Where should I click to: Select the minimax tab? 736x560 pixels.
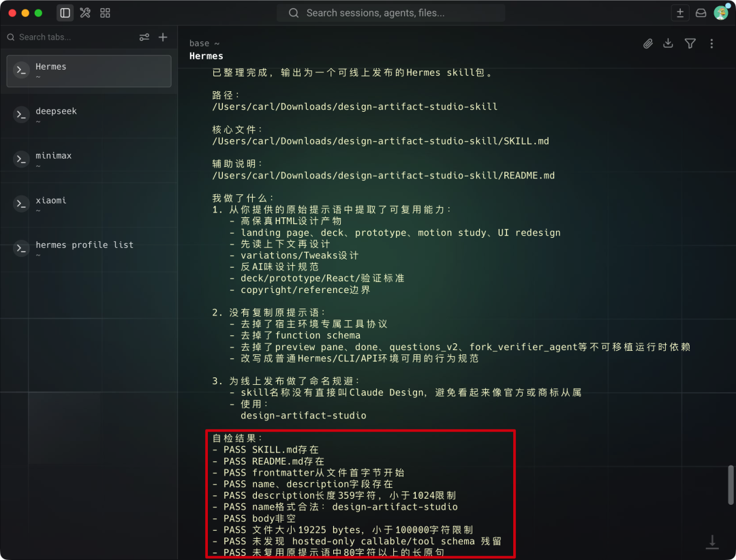(x=89, y=159)
